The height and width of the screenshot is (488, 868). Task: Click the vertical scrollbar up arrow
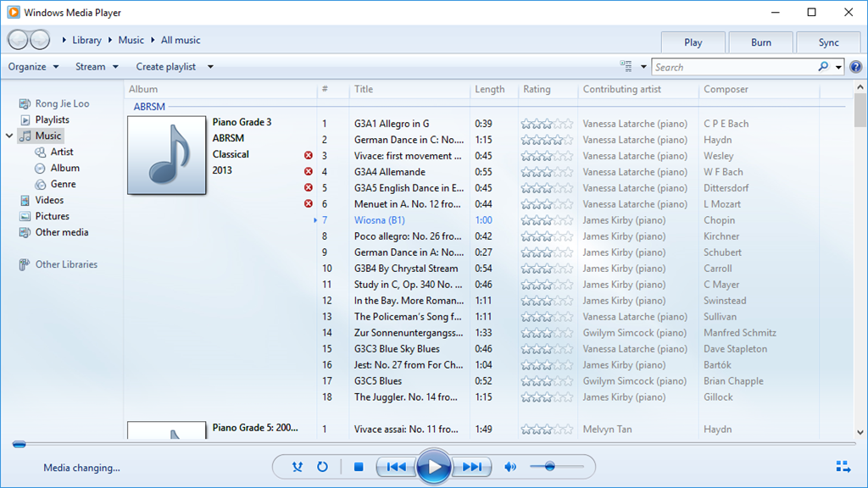click(x=860, y=87)
